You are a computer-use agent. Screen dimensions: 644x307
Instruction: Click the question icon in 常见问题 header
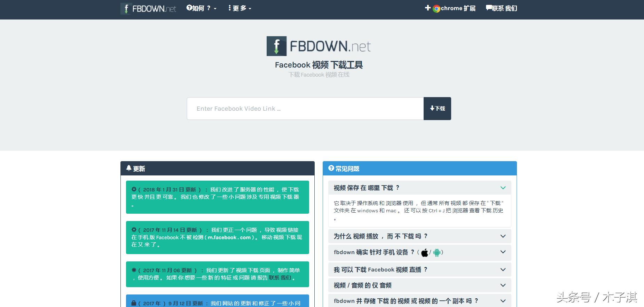pyautogui.click(x=331, y=168)
